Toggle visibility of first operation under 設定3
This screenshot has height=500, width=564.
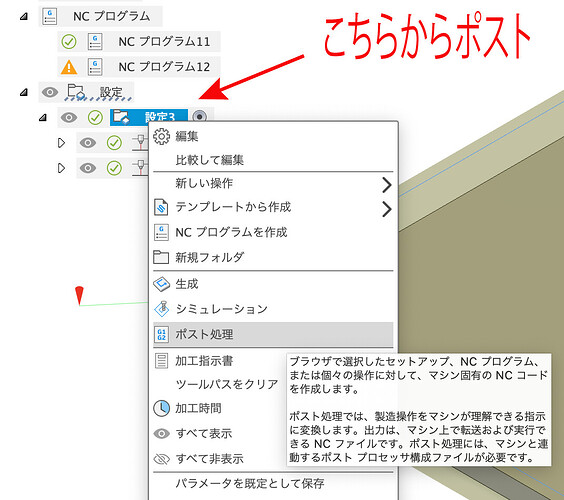click(88, 143)
